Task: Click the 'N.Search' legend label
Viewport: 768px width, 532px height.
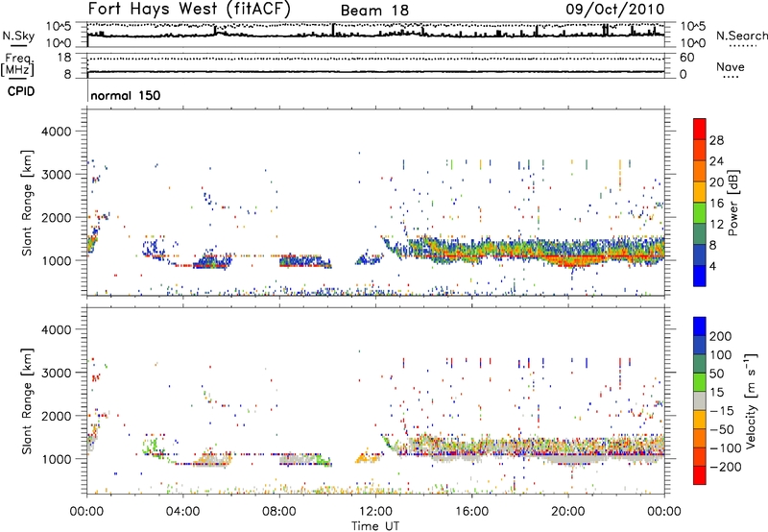Action: (x=741, y=36)
